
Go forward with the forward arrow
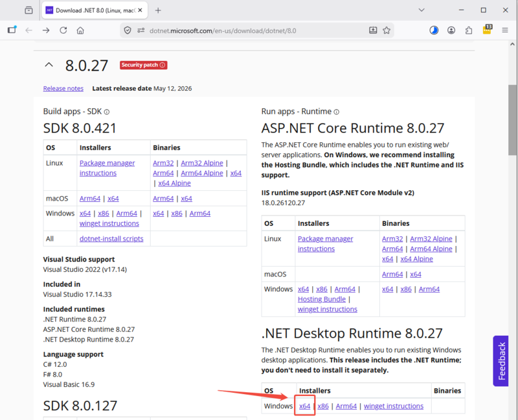tap(46, 30)
